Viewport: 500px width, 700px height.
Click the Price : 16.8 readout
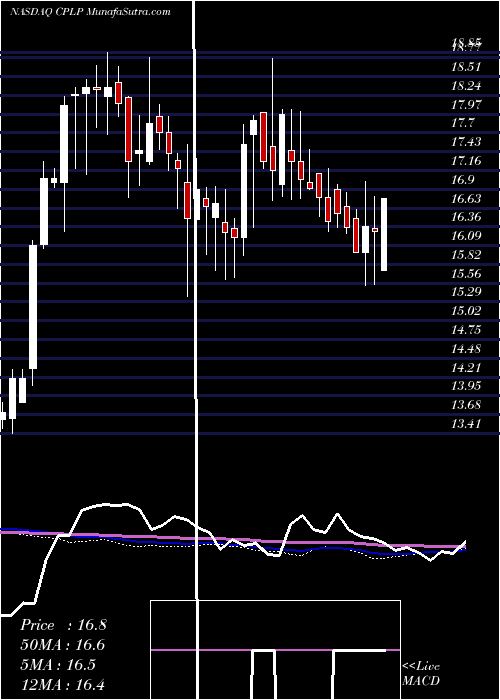coord(63,625)
